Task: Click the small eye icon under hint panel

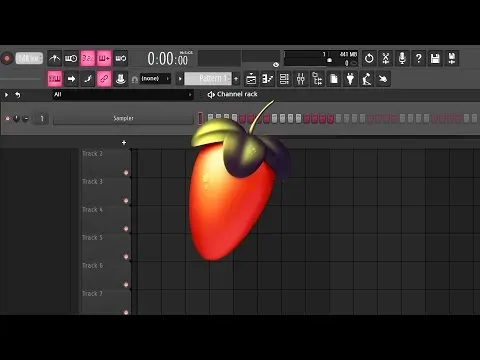Action: click(x=276, y=65)
